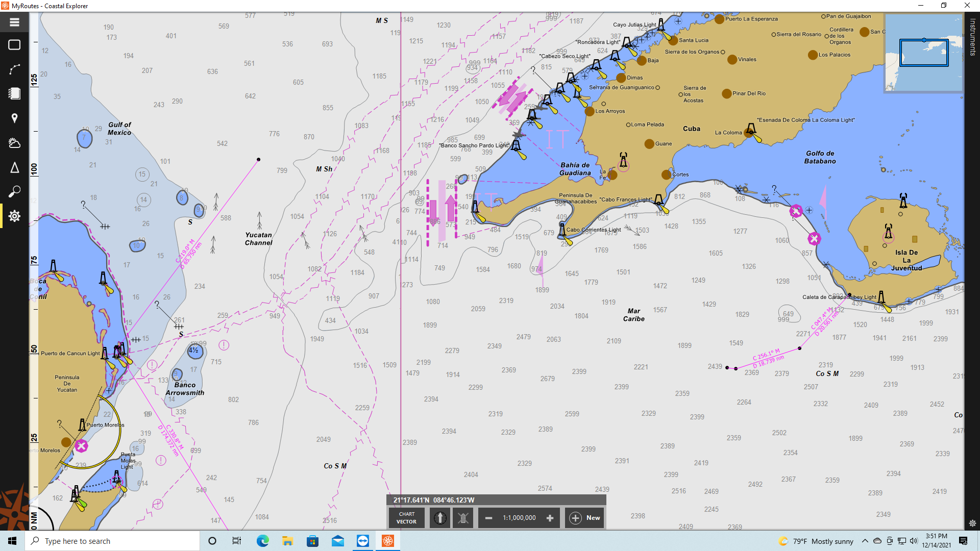
Task: Click the Pinar Del Rio city marker
Action: coord(727,93)
